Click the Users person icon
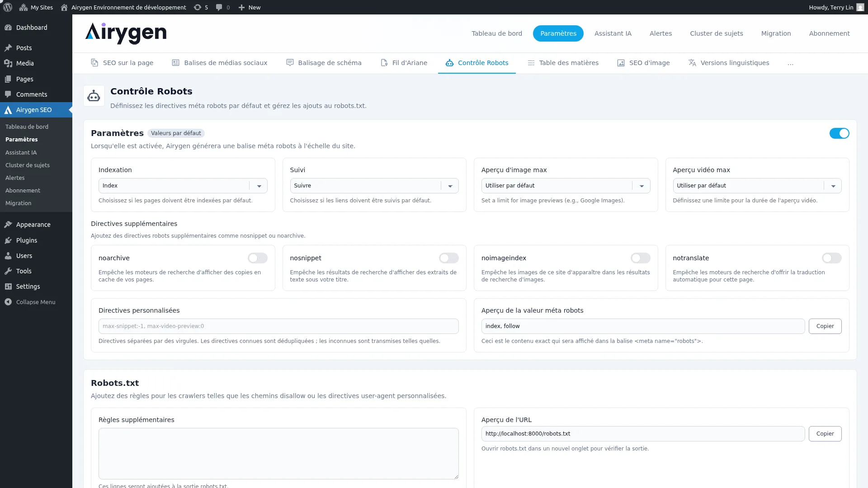The height and width of the screenshot is (488, 868). pyautogui.click(x=8, y=256)
